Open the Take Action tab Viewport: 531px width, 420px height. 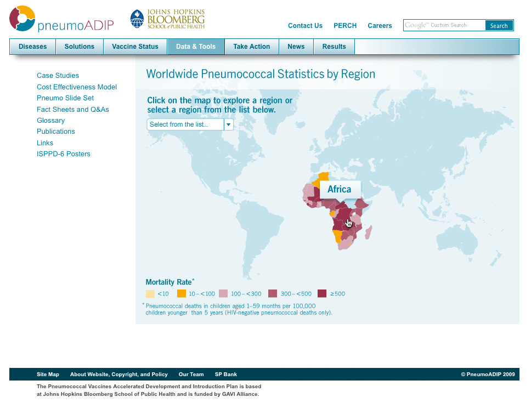[x=251, y=47]
